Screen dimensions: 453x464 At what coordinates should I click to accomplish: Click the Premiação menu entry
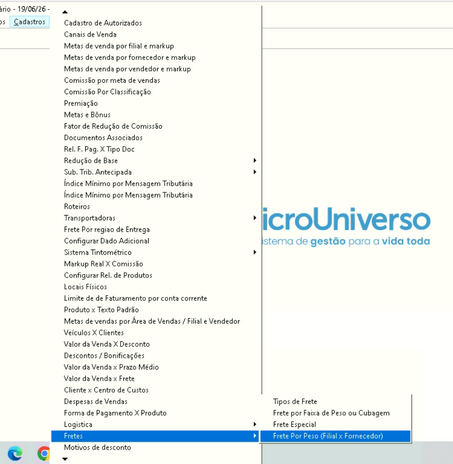click(x=155, y=103)
